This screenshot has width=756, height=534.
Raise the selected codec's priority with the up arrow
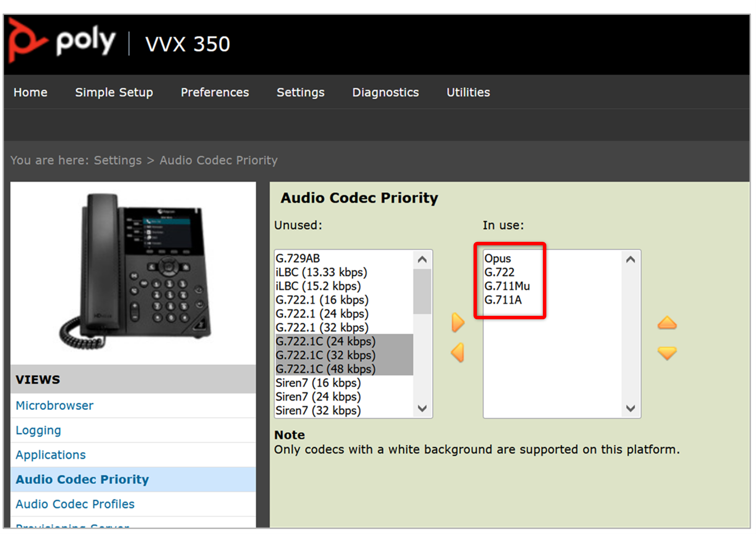point(667,323)
